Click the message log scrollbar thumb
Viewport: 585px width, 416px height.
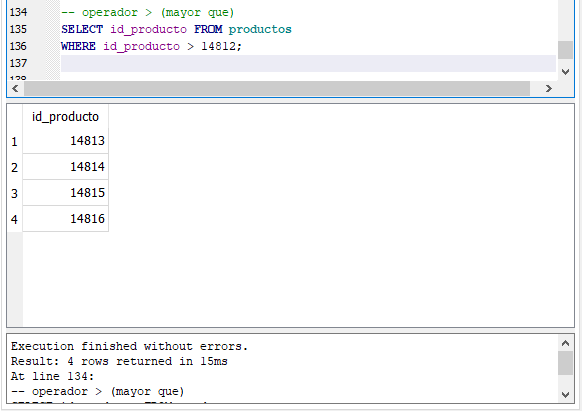coord(565,363)
